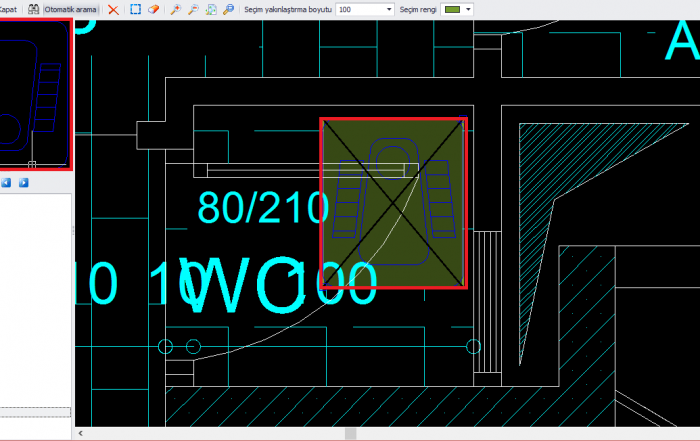Click the last magnifier icon in toolbar
The image size is (700, 441).
(x=228, y=9)
